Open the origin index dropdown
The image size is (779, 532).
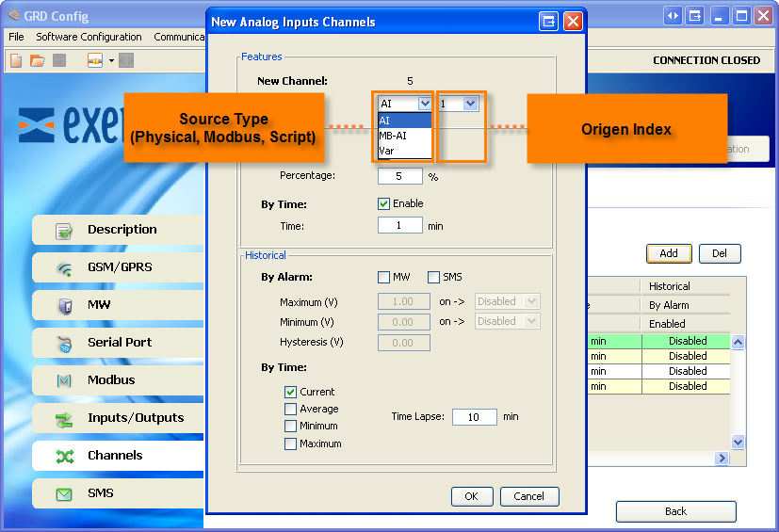click(470, 104)
